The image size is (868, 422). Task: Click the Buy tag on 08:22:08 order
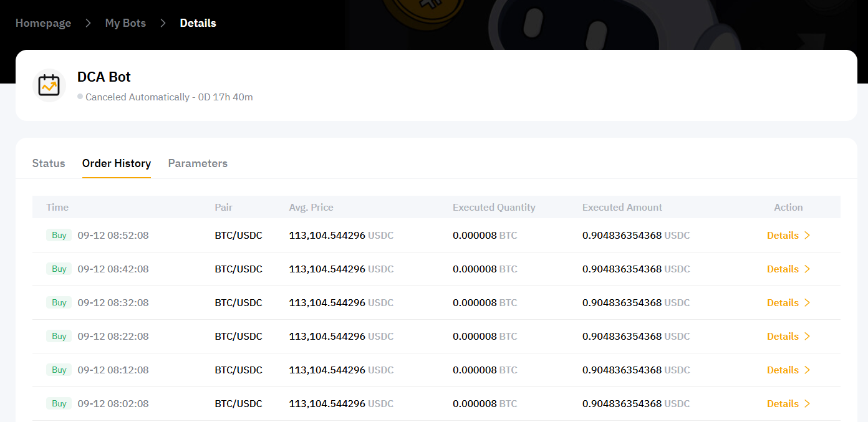(x=59, y=336)
